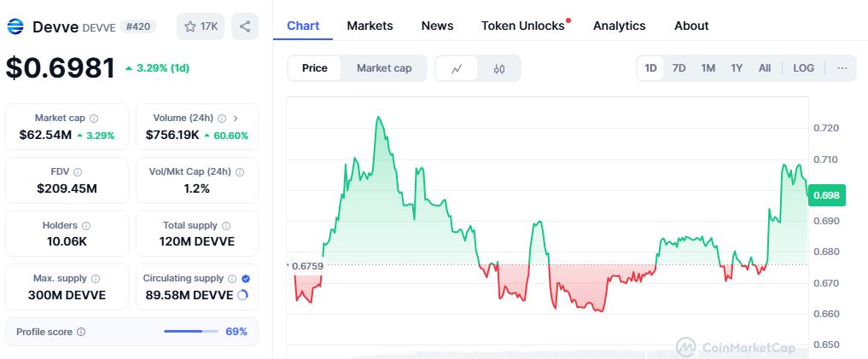Expand Volume (24h) details arrow

pyautogui.click(x=236, y=119)
